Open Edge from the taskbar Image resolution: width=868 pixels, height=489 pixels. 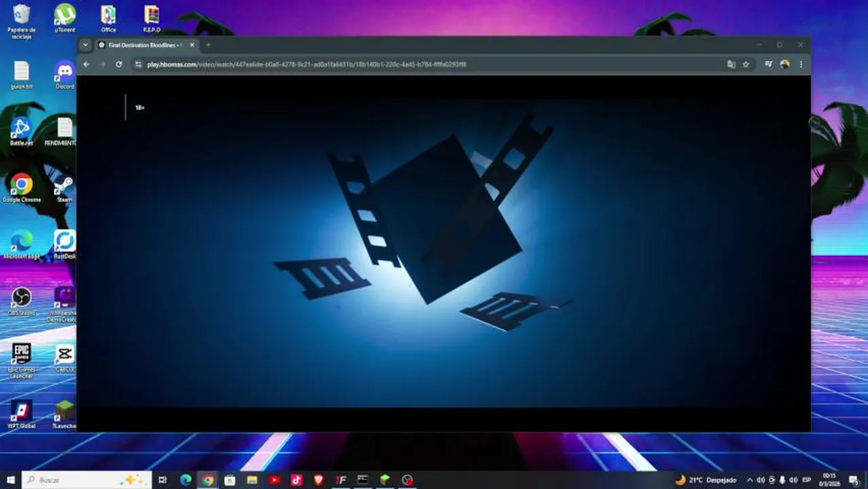tap(185, 479)
